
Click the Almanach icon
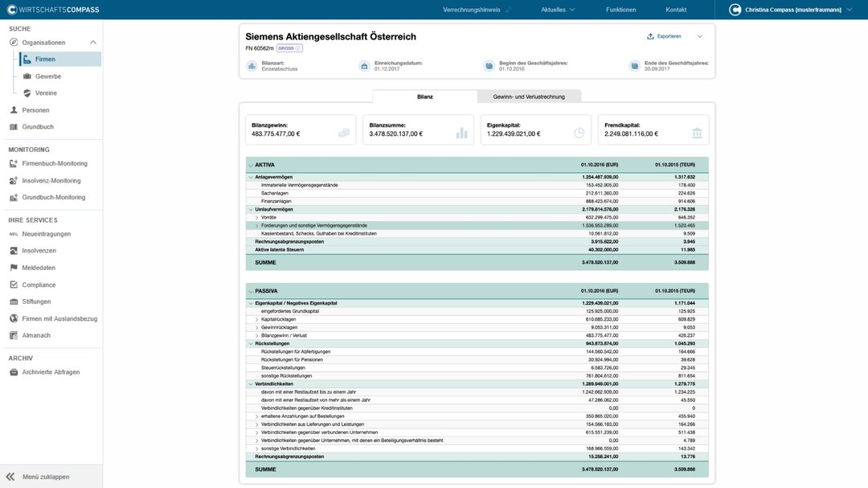(x=14, y=335)
